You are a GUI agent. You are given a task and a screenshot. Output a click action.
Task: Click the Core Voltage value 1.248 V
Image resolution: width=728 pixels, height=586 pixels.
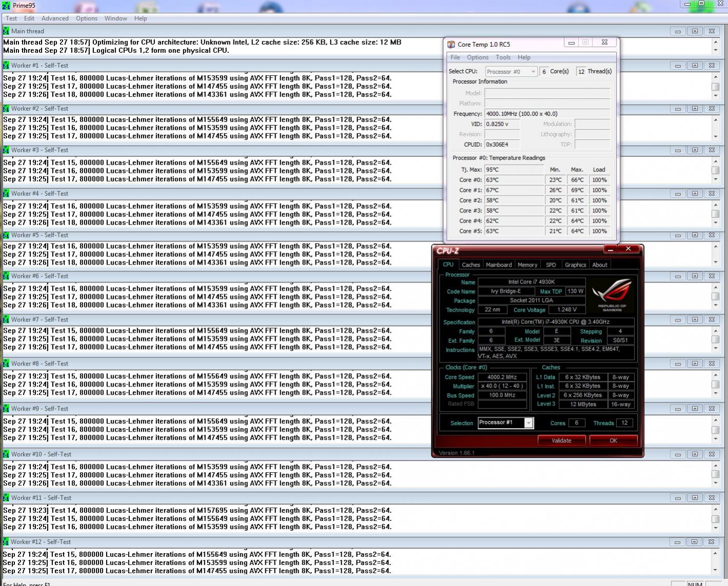click(x=567, y=310)
